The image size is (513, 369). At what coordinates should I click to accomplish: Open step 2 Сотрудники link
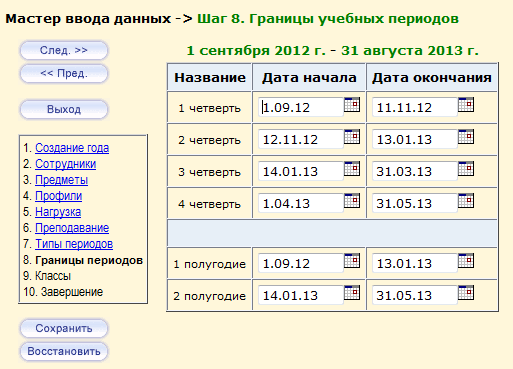[66, 164]
